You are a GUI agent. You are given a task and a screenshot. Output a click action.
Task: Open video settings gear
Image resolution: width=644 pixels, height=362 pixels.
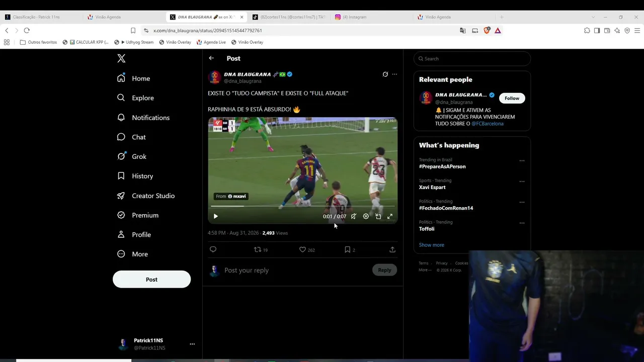coord(366,216)
